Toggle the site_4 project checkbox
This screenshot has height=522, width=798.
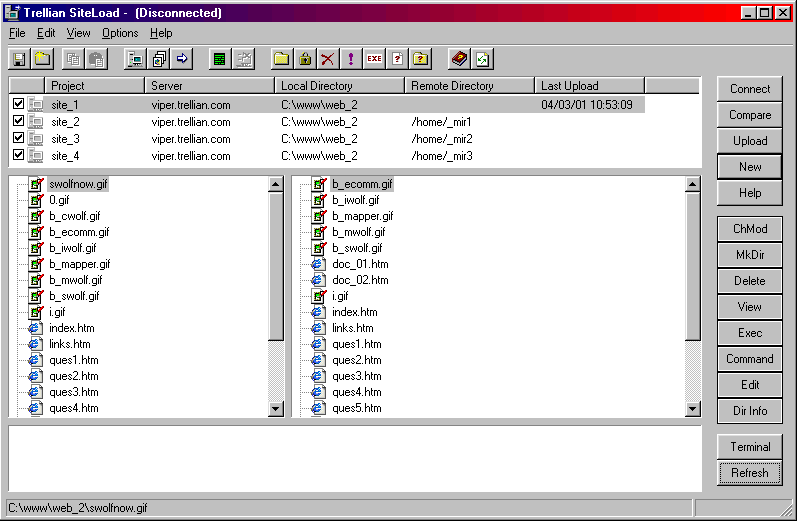[18, 155]
